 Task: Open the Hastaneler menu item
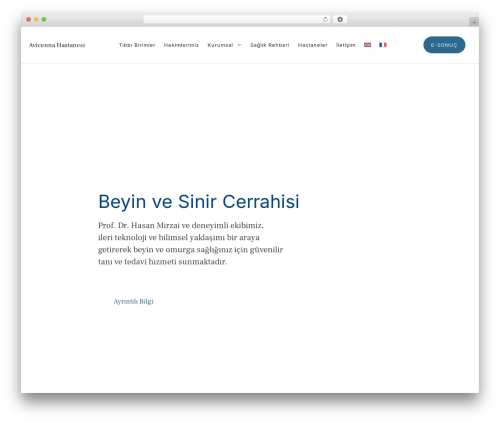pos(313,45)
